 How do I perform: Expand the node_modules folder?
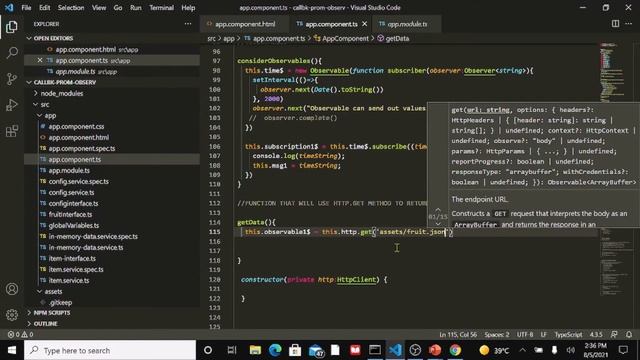point(62,93)
